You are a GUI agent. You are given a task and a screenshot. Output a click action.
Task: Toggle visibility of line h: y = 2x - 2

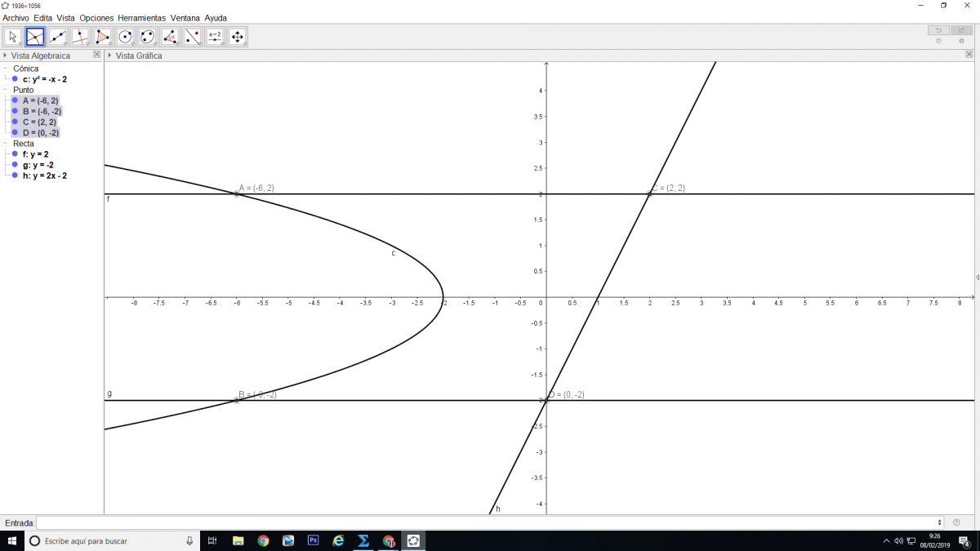[15, 176]
